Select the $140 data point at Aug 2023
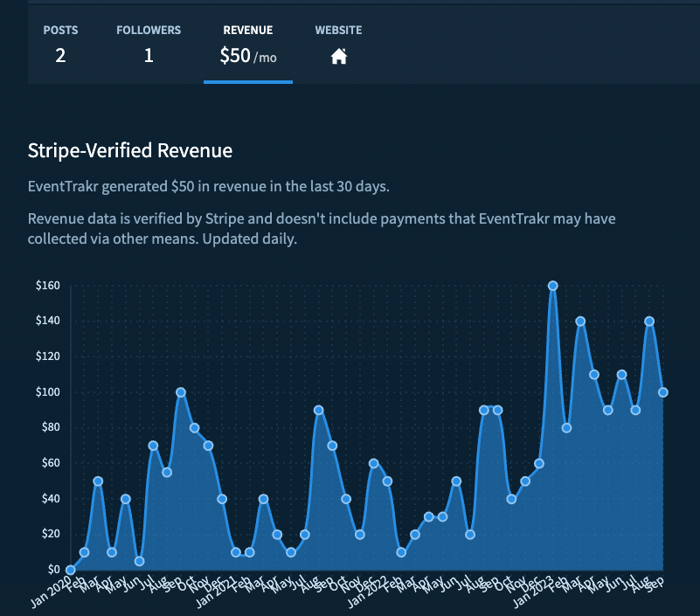This screenshot has width=700, height=616. (x=649, y=322)
